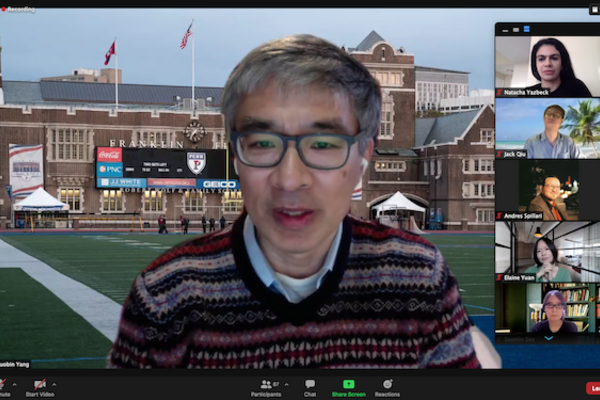600x400 pixels.
Task: Open audio options arrow beside mute
Action: (x=15, y=384)
